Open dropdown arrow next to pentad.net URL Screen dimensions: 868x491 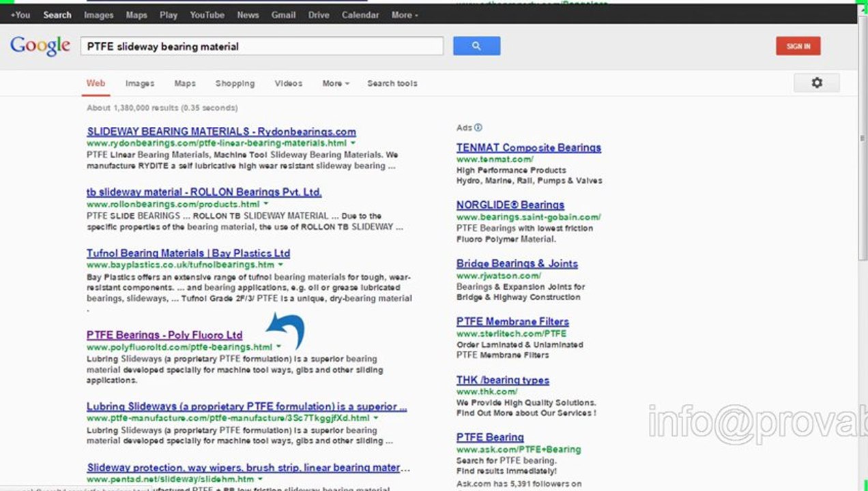pos(261,479)
